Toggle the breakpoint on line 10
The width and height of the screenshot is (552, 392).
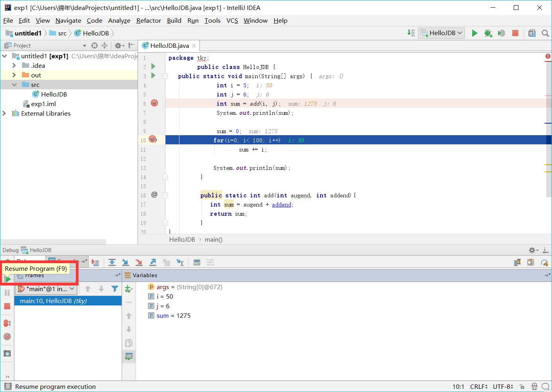click(152, 139)
